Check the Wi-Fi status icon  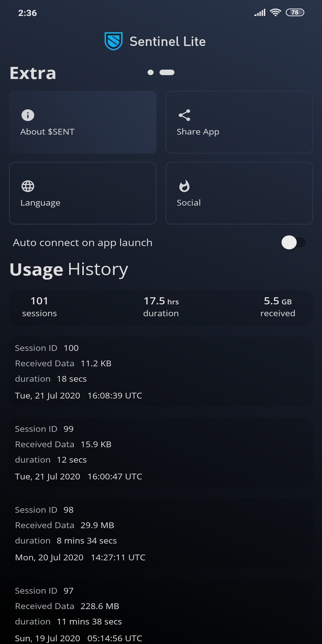[275, 12]
